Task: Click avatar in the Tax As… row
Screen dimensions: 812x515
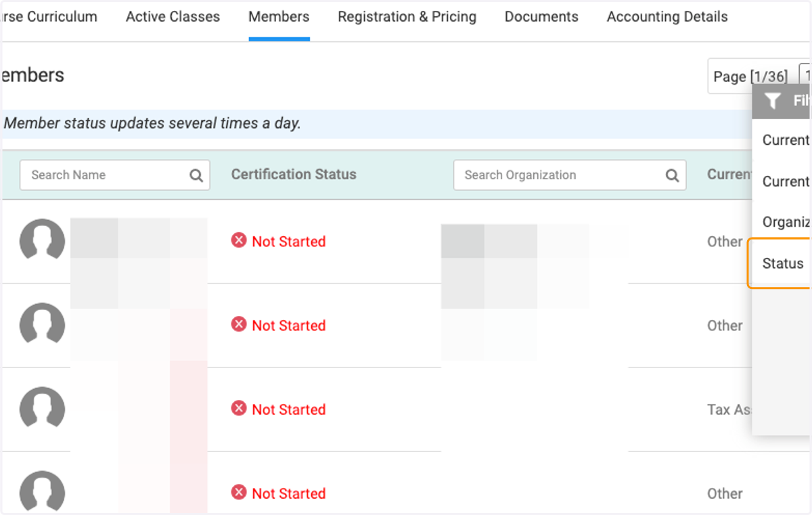Action: pos(42,409)
